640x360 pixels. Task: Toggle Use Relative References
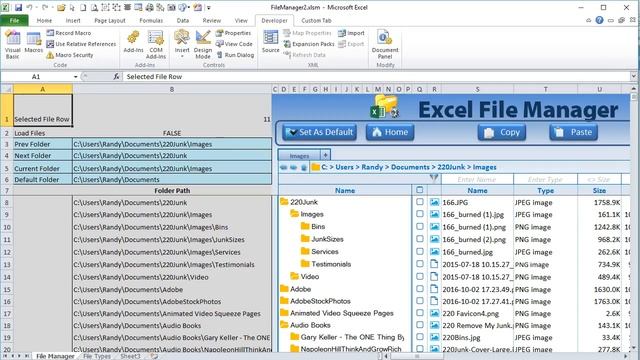point(81,44)
